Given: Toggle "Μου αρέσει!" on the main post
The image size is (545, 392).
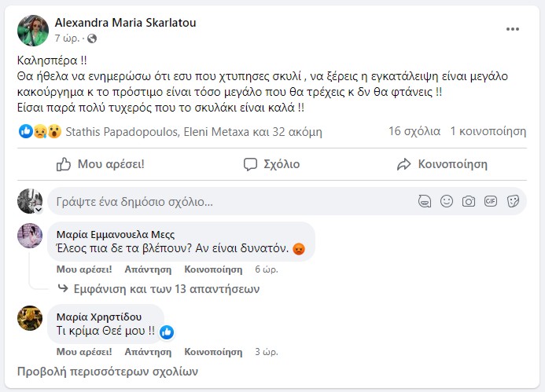Looking at the screenshot, I should coord(101,164).
